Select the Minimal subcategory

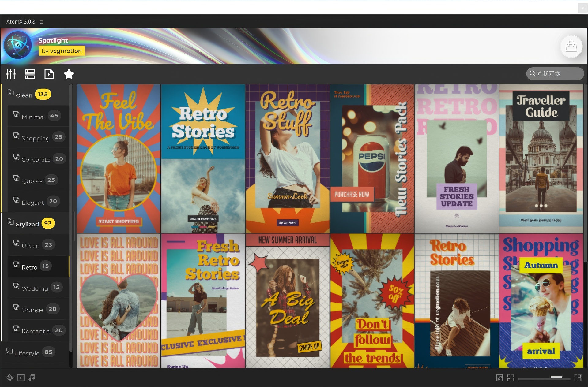point(38,116)
